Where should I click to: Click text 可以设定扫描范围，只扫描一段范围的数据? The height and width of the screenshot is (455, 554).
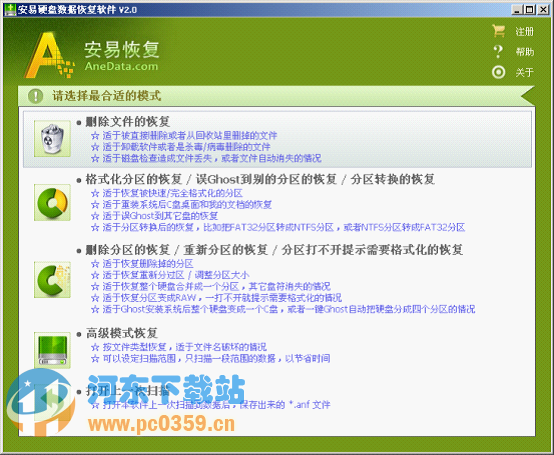(189, 359)
